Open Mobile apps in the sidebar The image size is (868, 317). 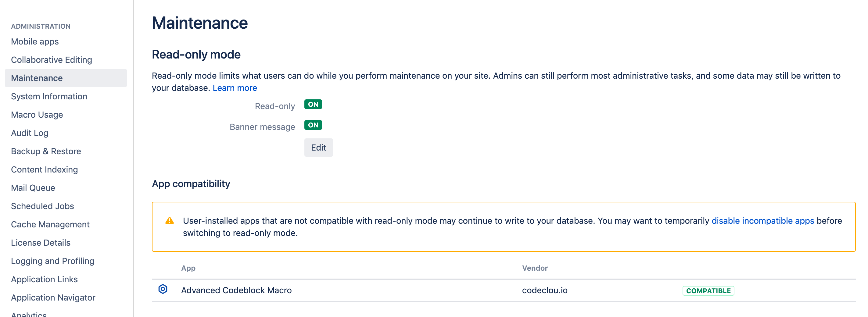pyautogui.click(x=35, y=41)
